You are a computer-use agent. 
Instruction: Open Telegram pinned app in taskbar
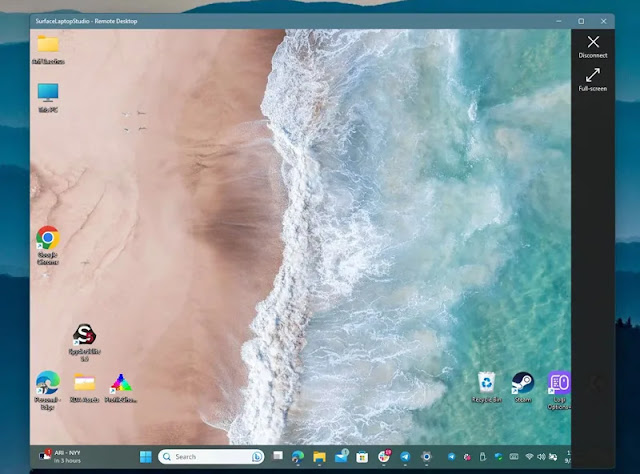click(x=405, y=456)
